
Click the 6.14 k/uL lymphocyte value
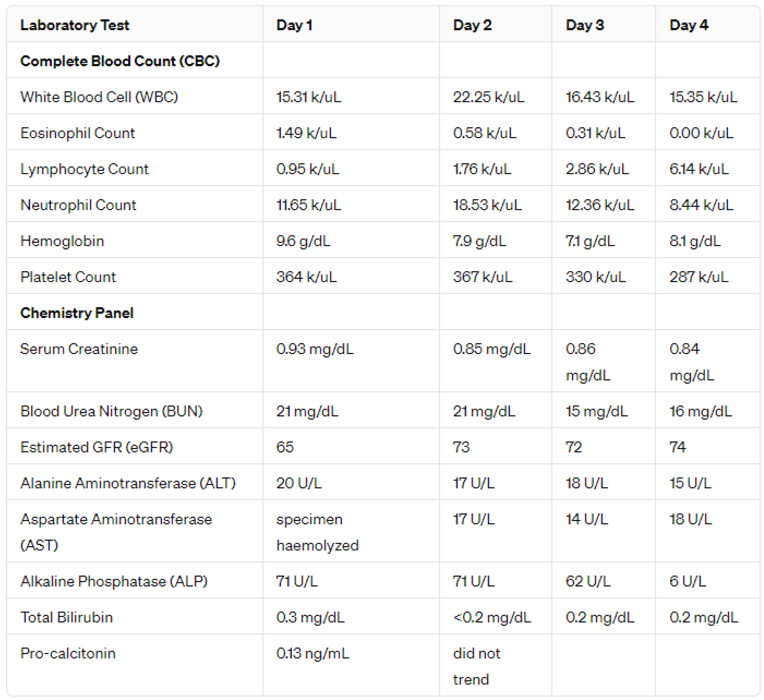point(699,169)
